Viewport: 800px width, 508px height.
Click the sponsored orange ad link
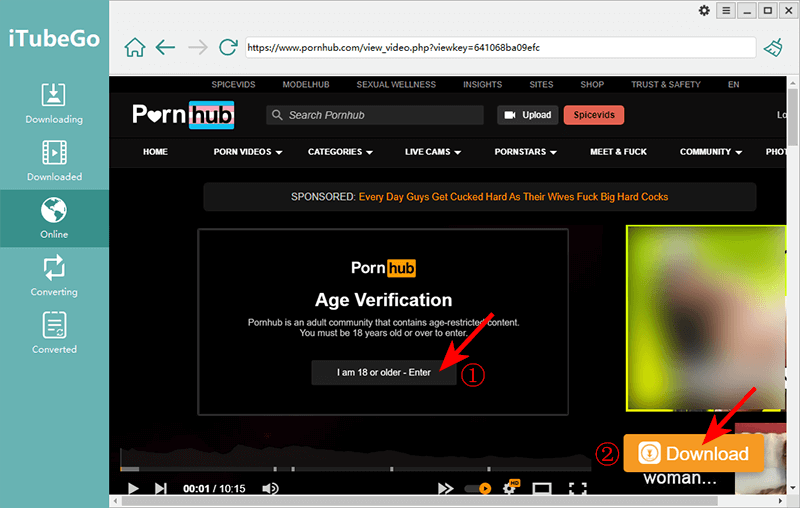513,197
